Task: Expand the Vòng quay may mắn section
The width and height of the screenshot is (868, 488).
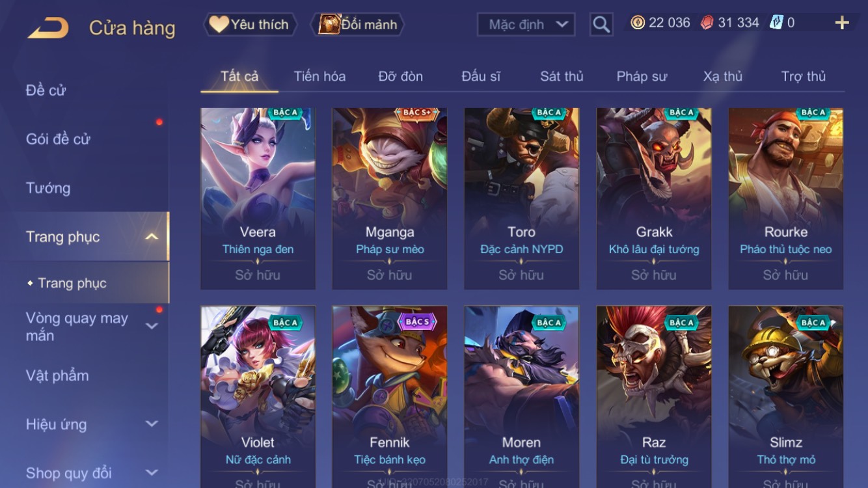Action: [151, 326]
